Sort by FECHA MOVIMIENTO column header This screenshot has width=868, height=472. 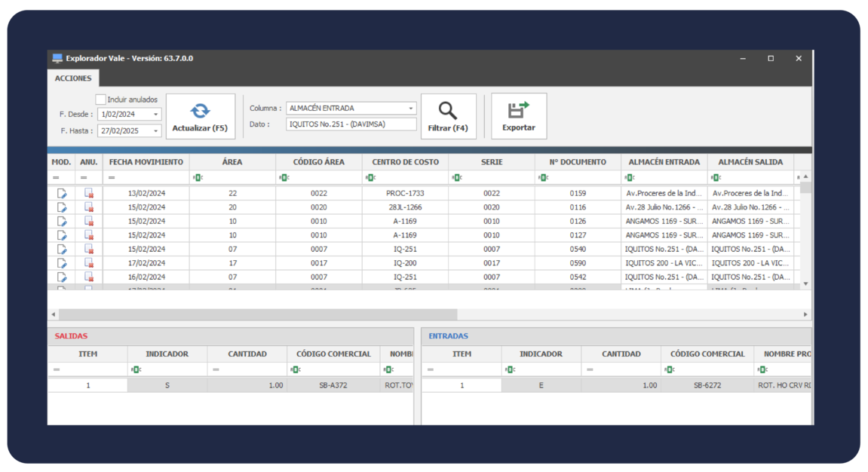click(146, 162)
